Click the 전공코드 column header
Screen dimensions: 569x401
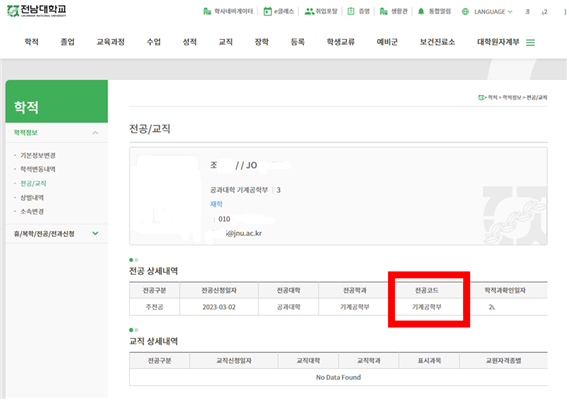click(427, 290)
